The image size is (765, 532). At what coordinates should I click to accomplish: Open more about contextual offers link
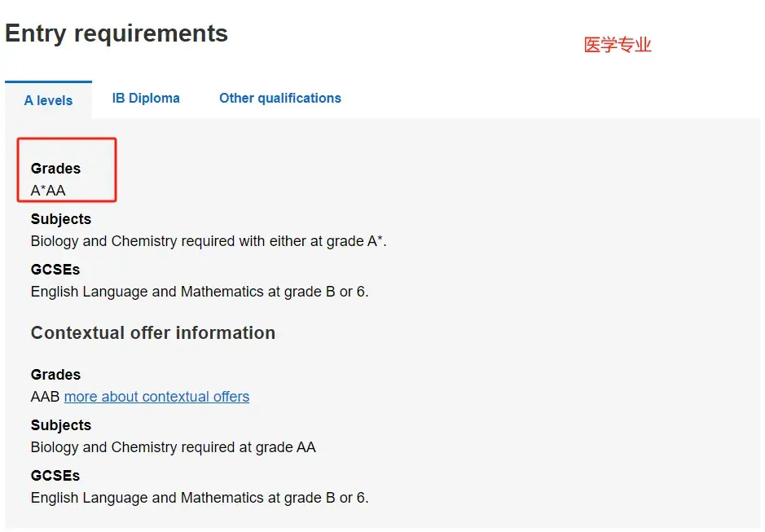point(156,397)
